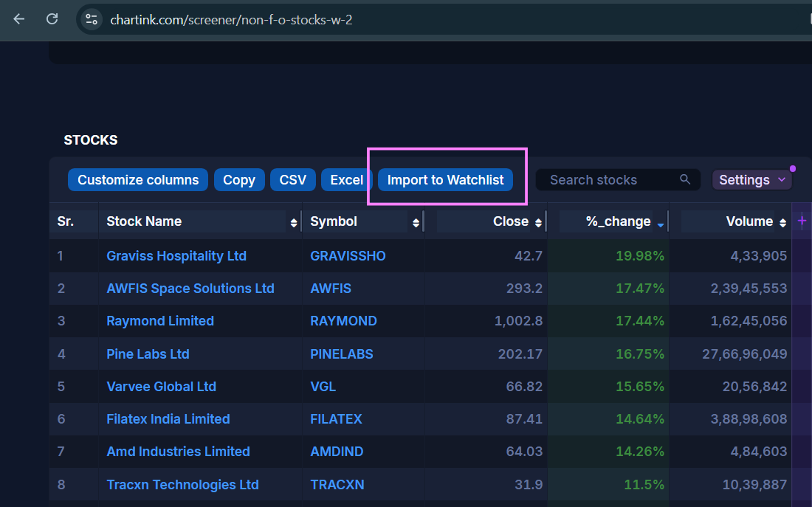Open site information icon in address bar
Screen dimensions: 812x507
pos(92,20)
